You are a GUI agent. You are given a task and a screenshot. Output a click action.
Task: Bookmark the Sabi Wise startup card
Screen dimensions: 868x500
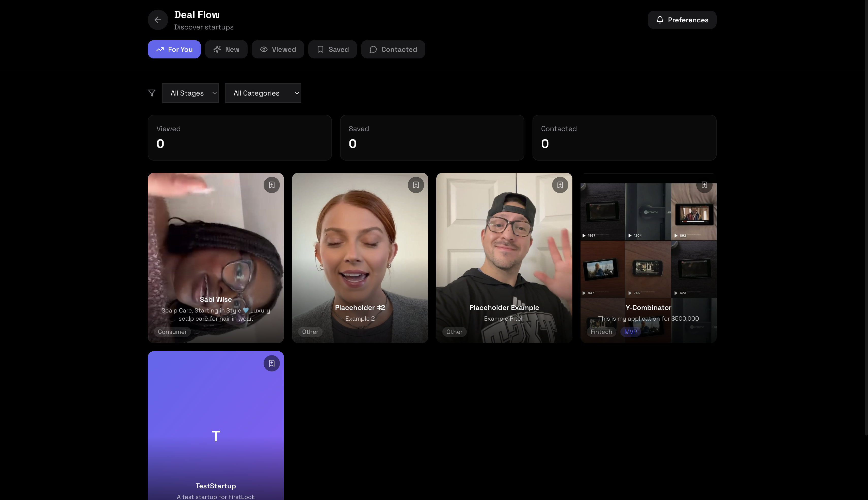271,185
